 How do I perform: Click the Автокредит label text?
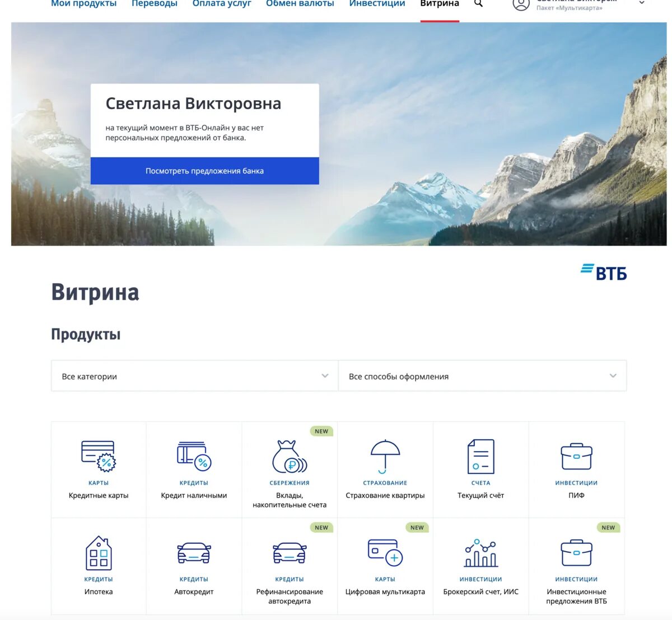(194, 591)
